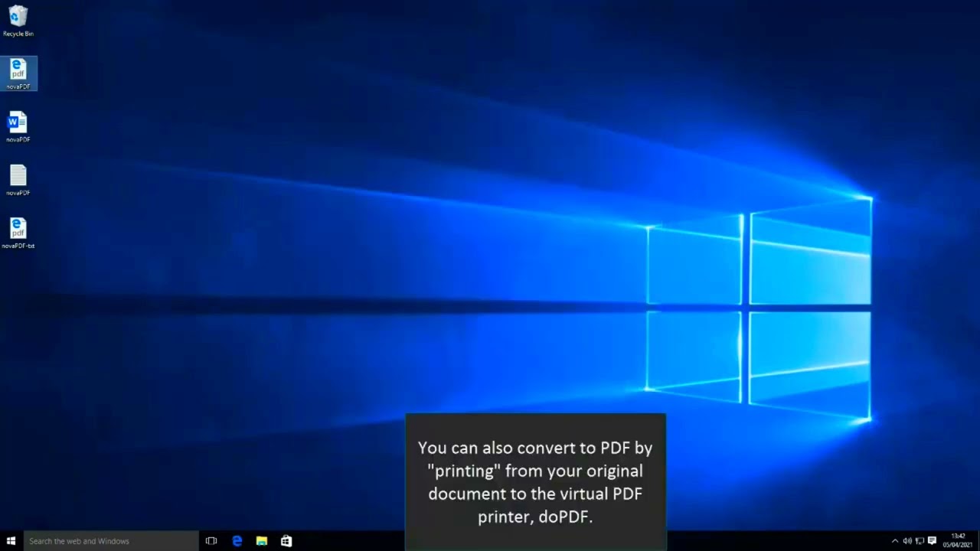980x551 pixels.
Task: Open Task View from the taskbar
Action: pyautogui.click(x=211, y=541)
